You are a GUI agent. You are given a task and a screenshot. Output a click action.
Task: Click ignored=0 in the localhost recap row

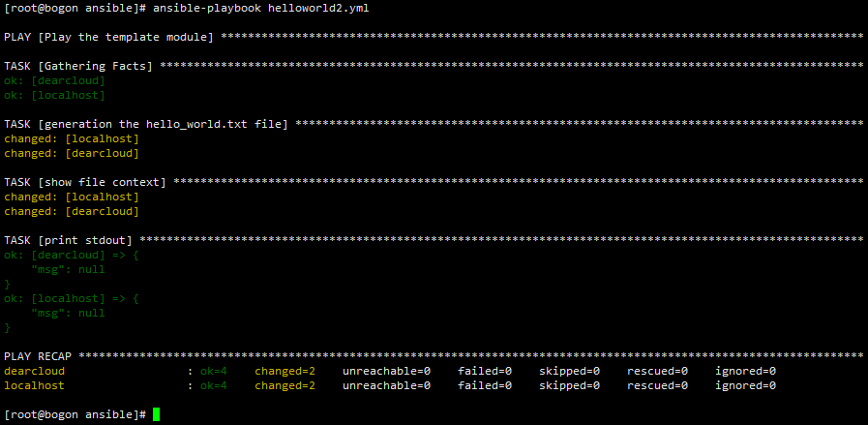point(746,385)
